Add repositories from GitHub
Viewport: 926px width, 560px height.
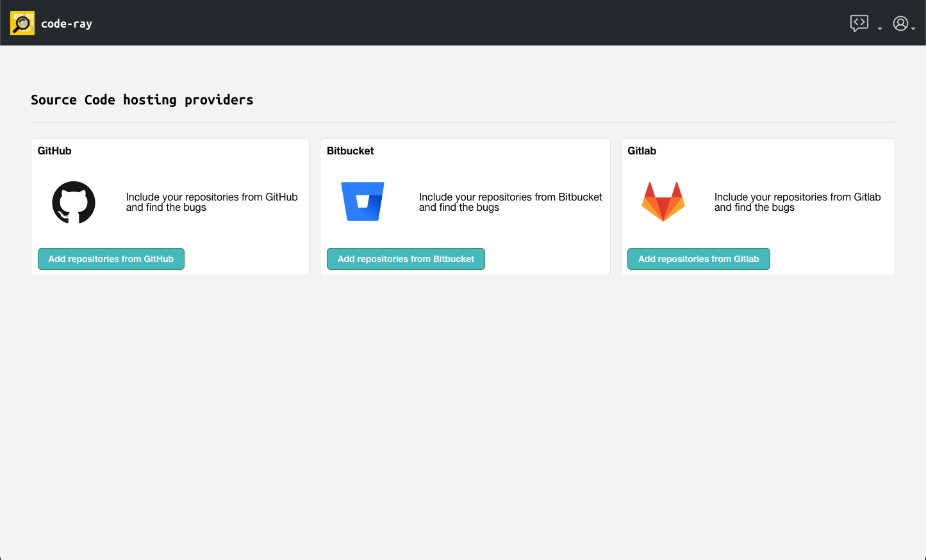(111, 259)
